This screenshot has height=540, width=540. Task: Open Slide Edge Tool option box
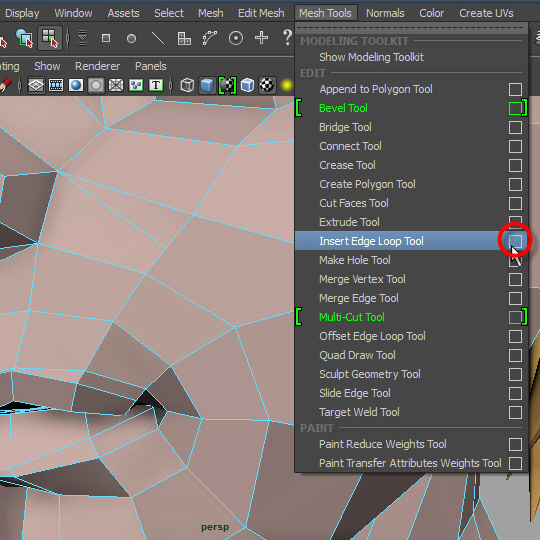click(x=515, y=393)
